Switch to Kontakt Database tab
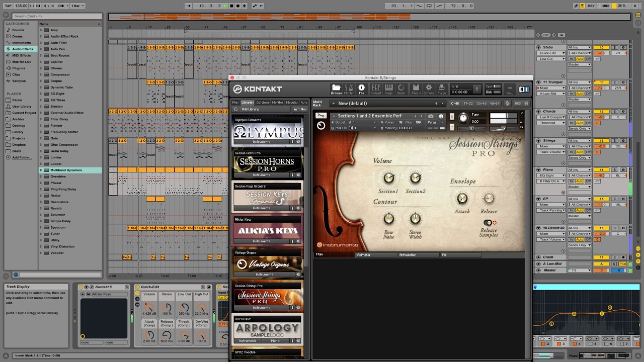 [263, 103]
